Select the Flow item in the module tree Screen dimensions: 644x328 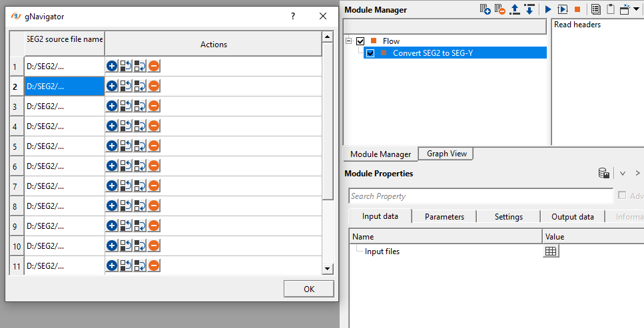coord(391,41)
